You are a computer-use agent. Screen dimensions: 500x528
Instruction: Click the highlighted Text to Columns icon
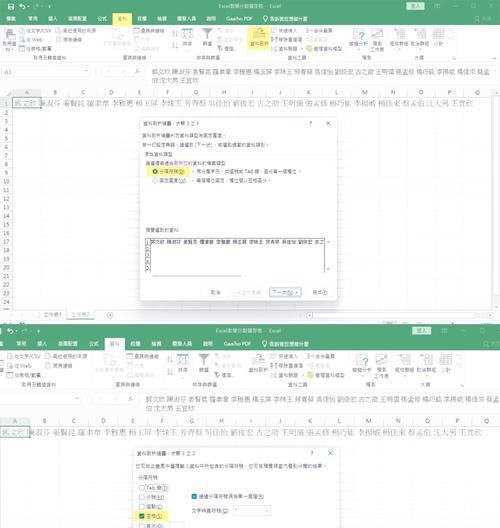tap(259, 38)
